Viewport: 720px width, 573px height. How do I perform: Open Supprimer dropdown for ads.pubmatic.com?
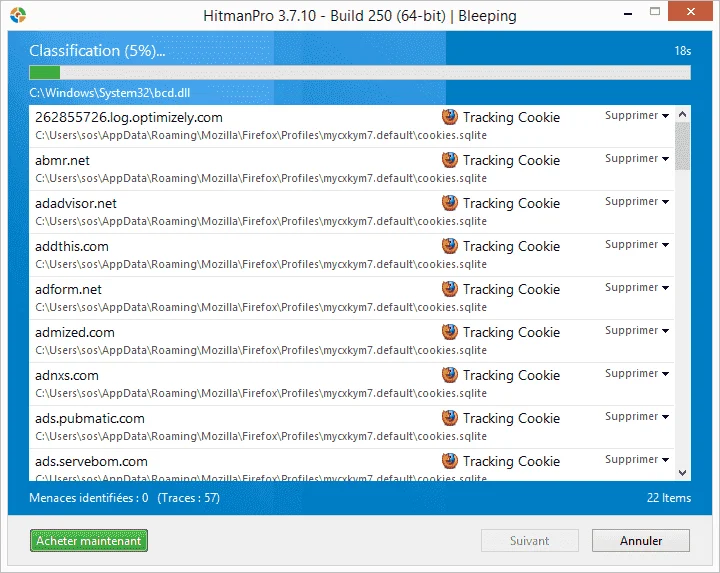coord(636,416)
